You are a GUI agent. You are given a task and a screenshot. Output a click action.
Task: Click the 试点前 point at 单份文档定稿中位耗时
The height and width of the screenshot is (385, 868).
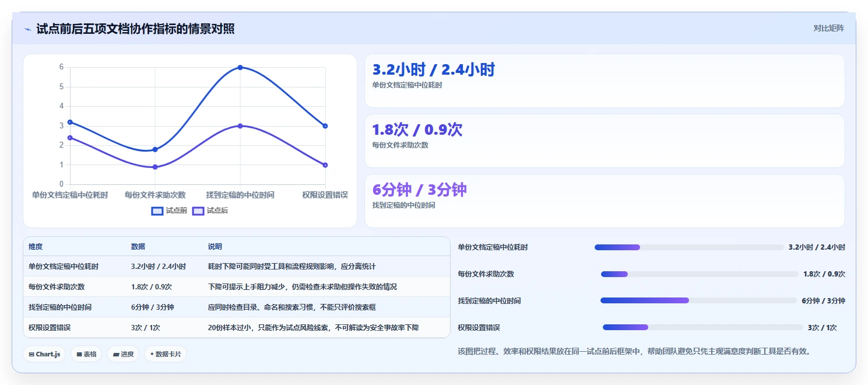[x=70, y=122]
